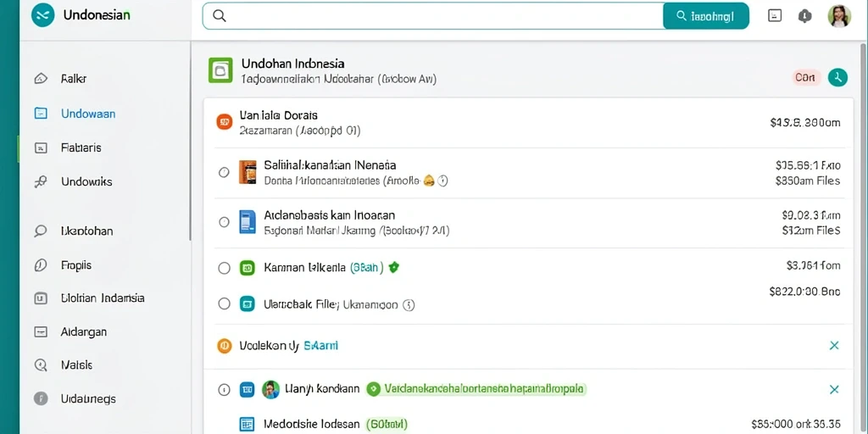
Task: Click the Undonesian app logo icon
Action: pos(43,15)
